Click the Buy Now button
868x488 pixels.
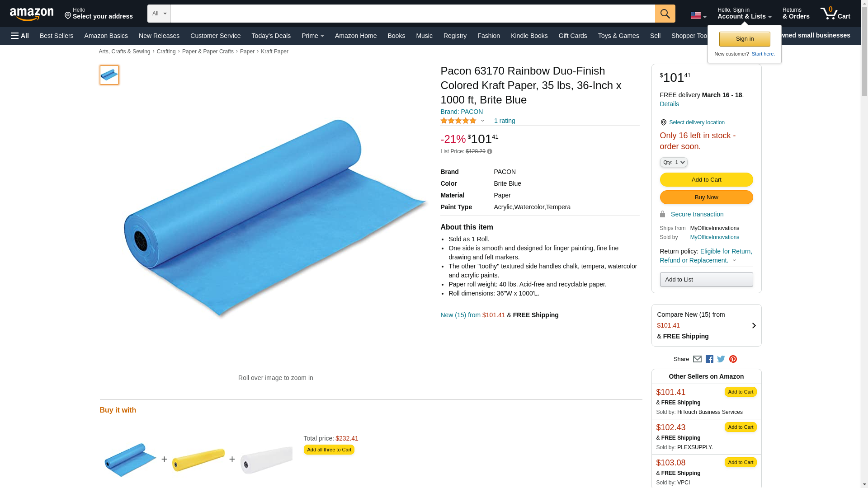click(x=706, y=197)
